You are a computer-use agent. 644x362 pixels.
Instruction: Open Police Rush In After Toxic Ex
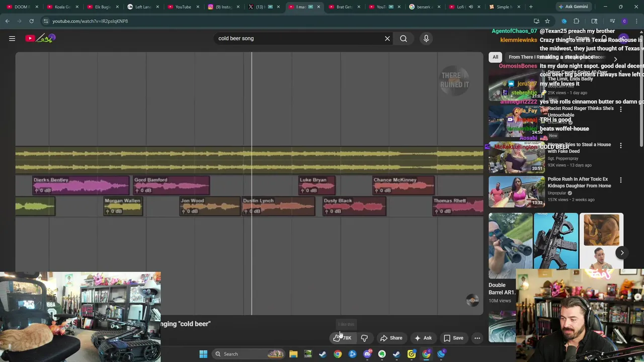[579, 182]
